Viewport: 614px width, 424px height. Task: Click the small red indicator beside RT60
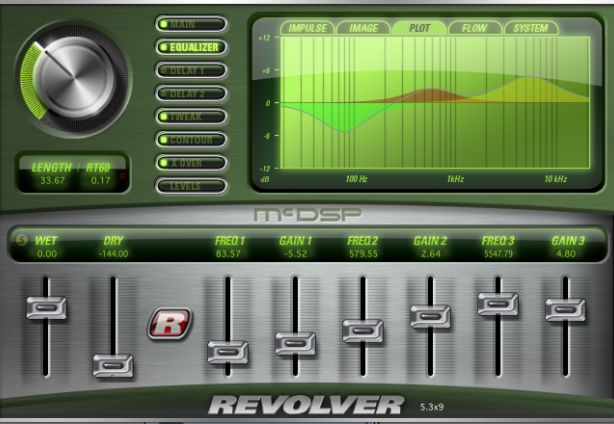pyautogui.click(x=123, y=176)
